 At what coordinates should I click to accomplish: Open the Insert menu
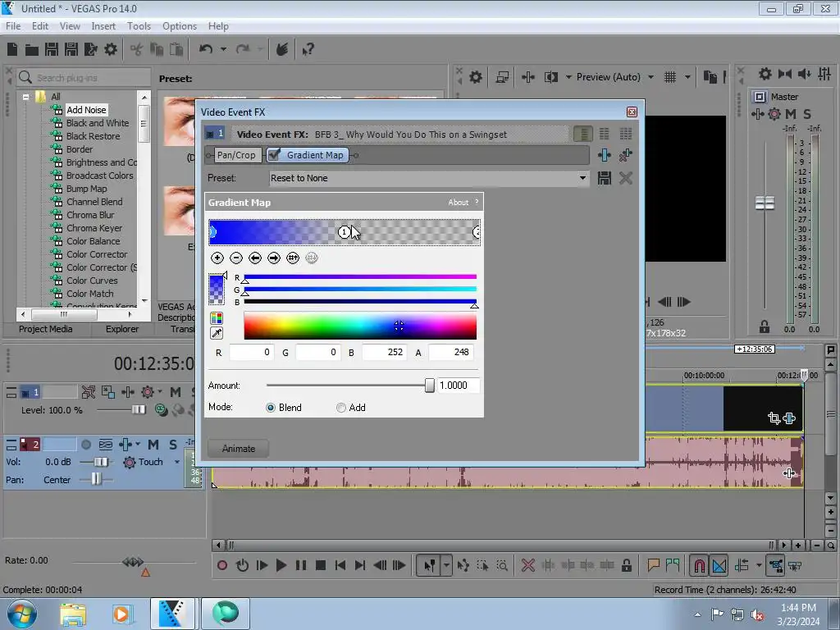pos(103,25)
